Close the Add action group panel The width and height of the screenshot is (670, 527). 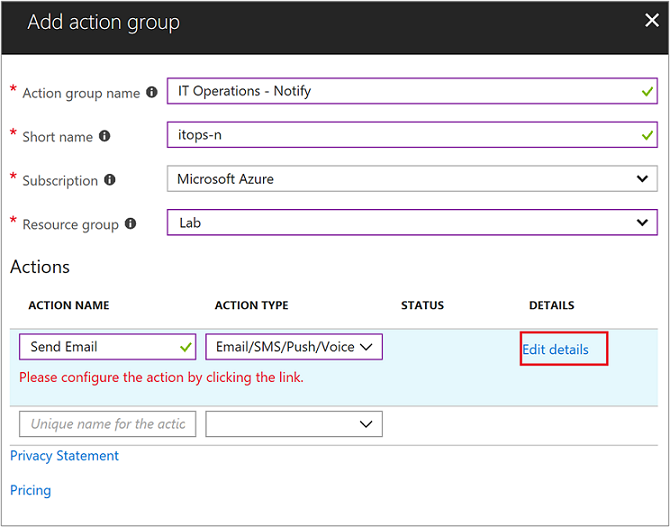(x=652, y=20)
